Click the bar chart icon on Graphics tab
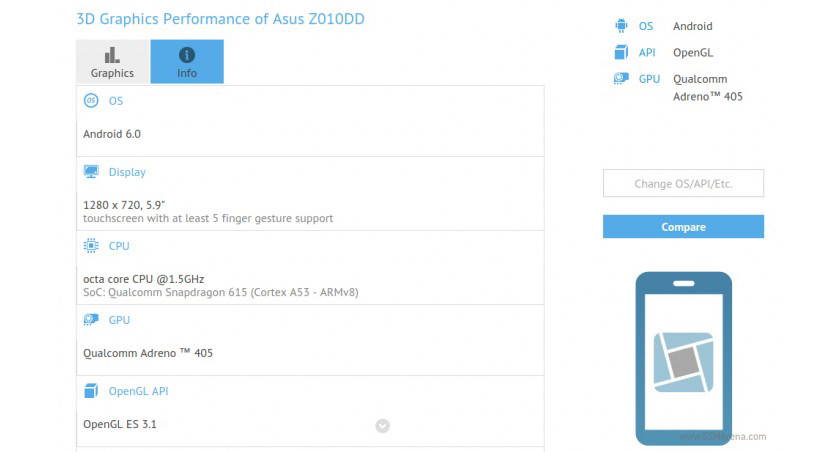840x452 pixels. point(112,55)
